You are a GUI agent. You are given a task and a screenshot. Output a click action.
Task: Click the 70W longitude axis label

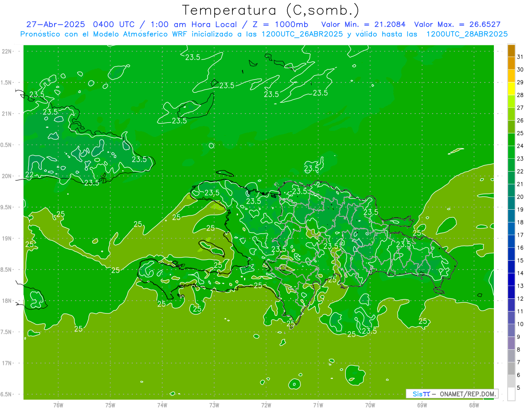point(370,405)
